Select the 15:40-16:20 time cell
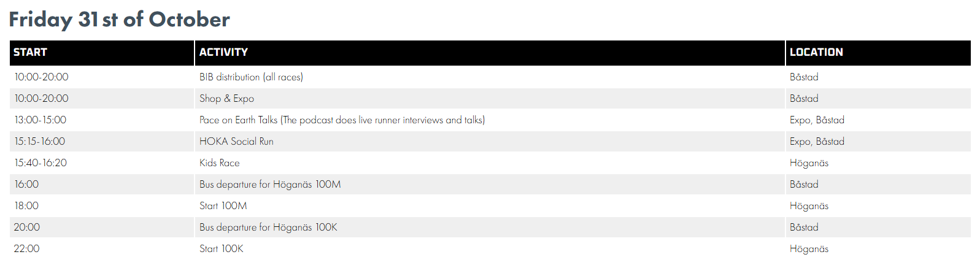The image size is (980, 268). click(x=41, y=163)
